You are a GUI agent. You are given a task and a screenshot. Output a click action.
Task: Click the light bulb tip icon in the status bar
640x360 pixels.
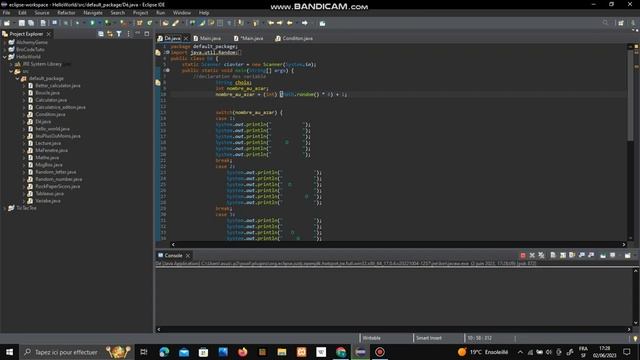pyautogui.click(x=635, y=338)
